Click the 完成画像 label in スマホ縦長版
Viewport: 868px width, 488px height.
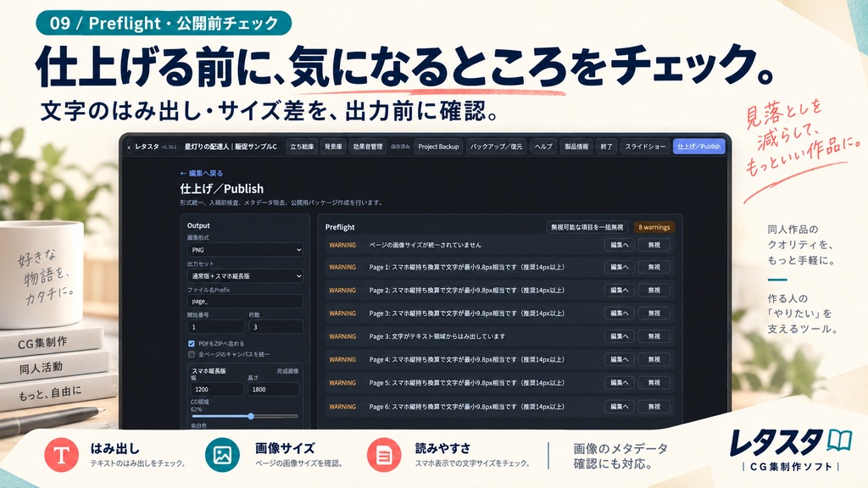click(287, 371)
